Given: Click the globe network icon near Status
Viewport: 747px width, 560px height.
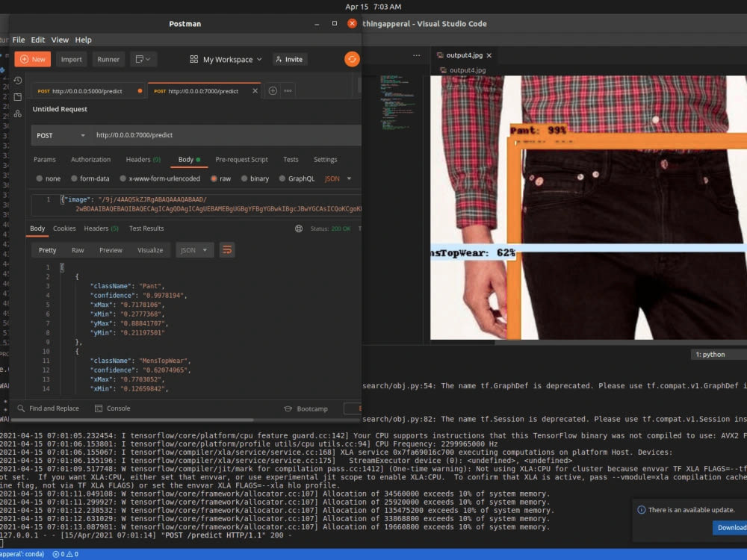Looking at the screenshot, I should (299, 228).
